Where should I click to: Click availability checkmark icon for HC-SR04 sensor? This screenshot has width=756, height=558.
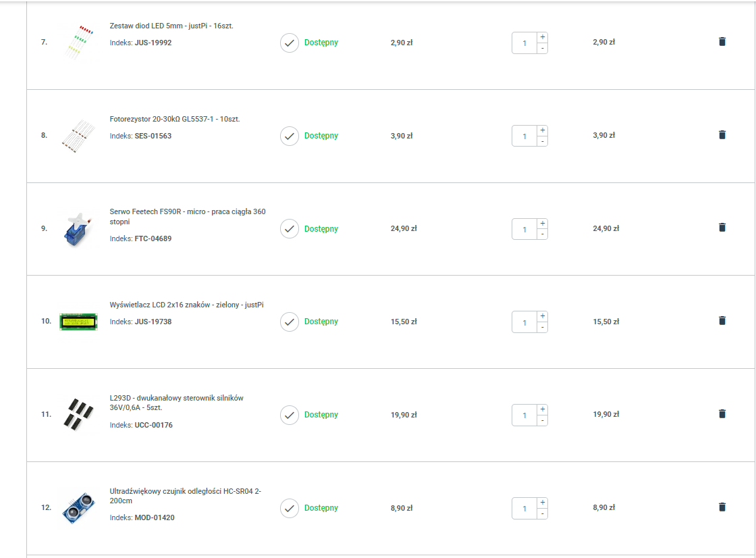click(290, 508)
